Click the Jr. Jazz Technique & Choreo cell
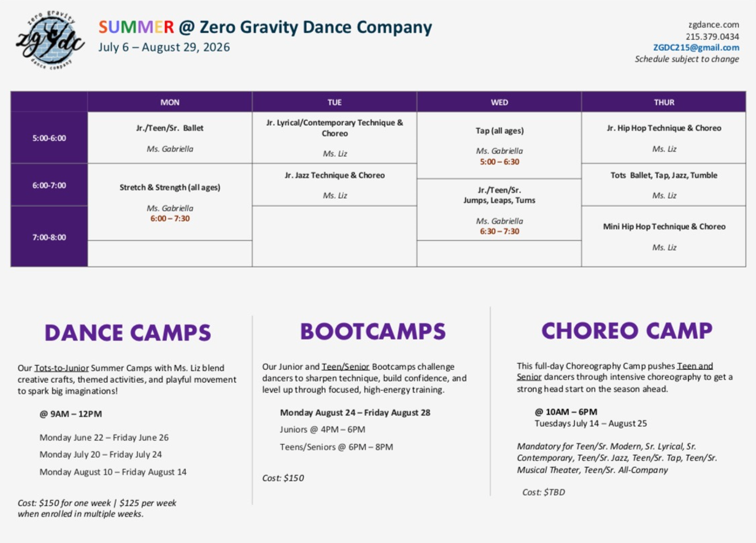 pyautogui.click(x=334, y=184)
